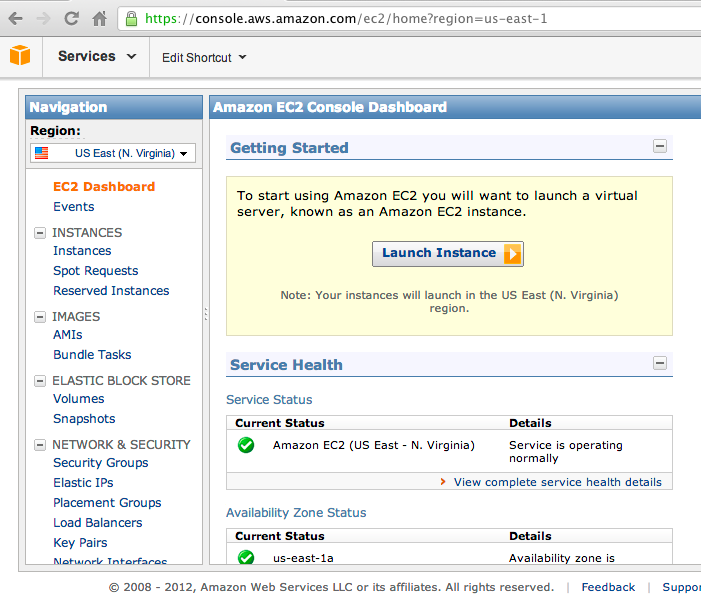Open the Edit Shortcut dropdown
701x610 pixels.
coord(204,58)
